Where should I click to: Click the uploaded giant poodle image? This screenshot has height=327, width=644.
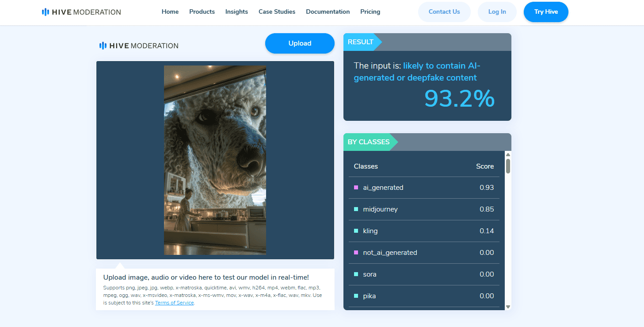[215, 160]
